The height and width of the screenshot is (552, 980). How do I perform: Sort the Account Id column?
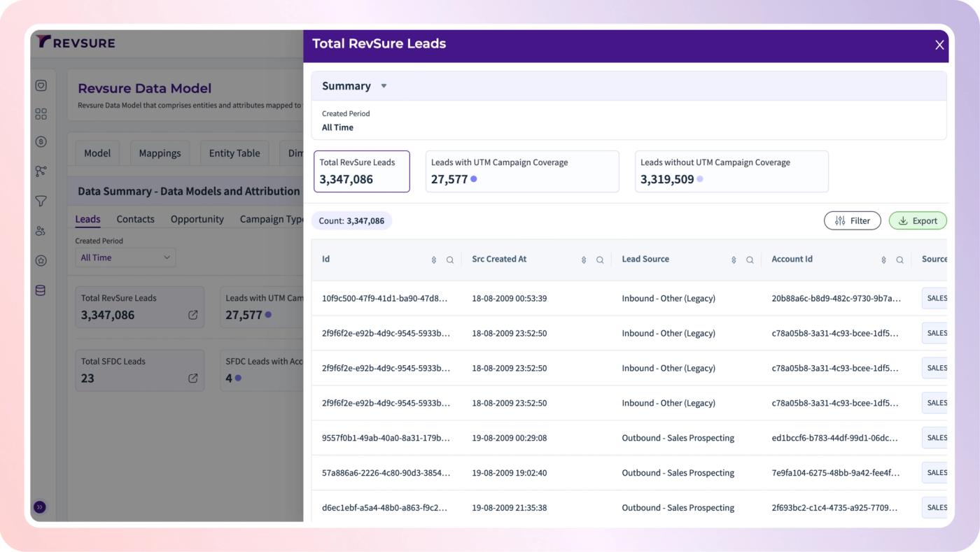tap(883, 260)
